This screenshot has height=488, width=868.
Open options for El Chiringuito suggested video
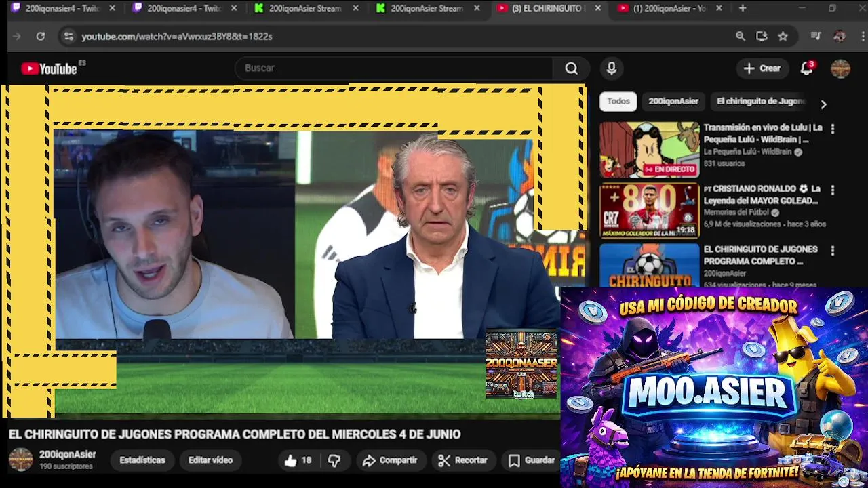click(x=833, y=251)
